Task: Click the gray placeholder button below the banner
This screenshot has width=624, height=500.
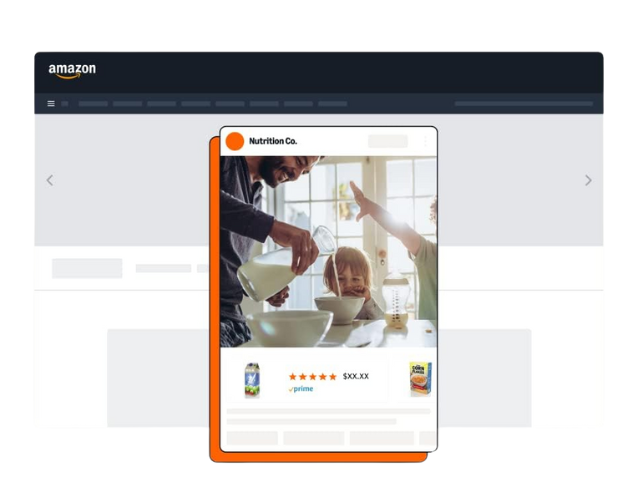Action: [x=87, y=268]
